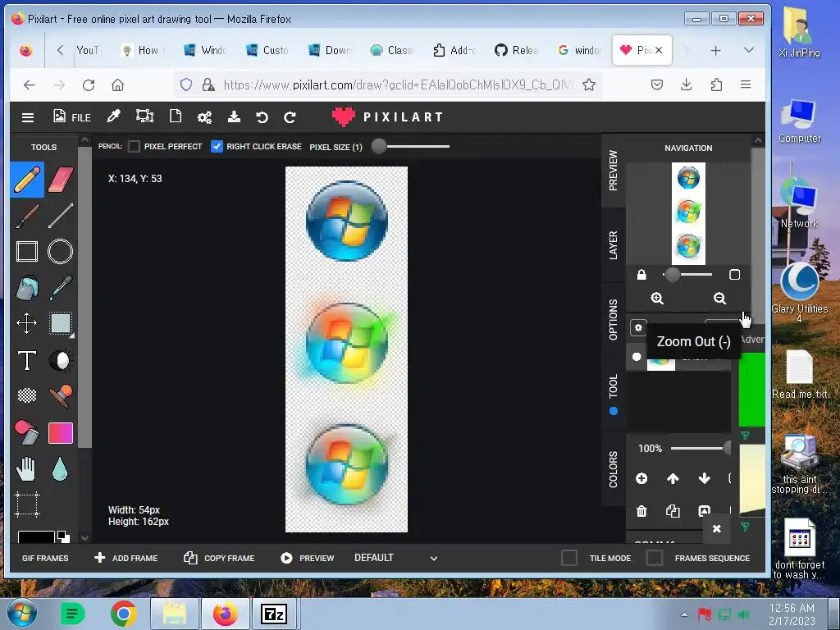
Task: Click the navigation zoom slider
Action: click(688, 275)
